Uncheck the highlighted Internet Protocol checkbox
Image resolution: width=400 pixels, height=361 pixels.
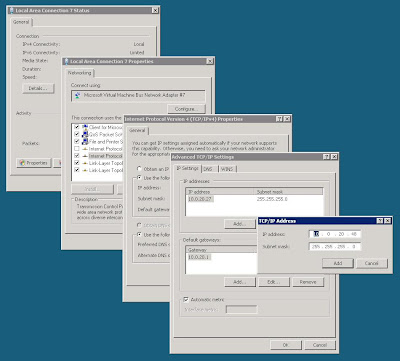coord(77,156)
